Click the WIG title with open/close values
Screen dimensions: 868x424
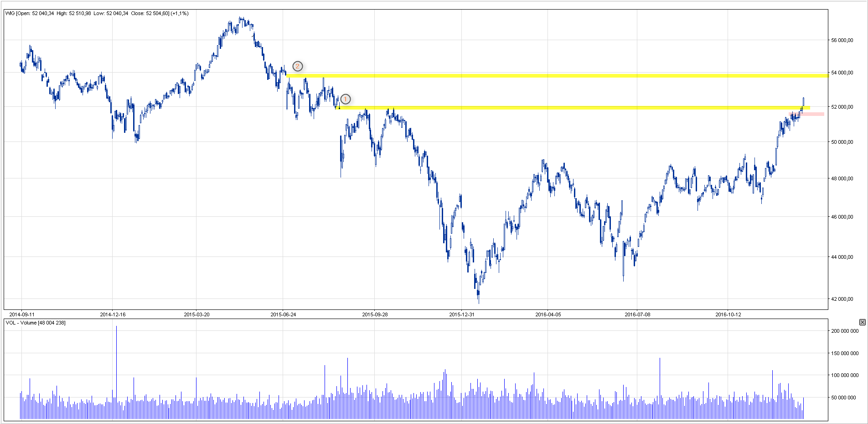[x=97, y=13]
